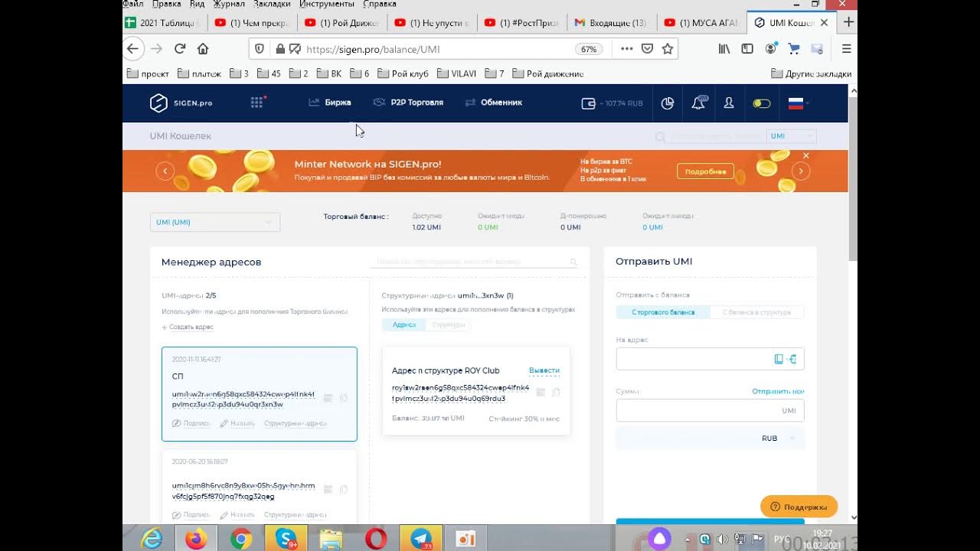The width and height of the screenshot is (980, 551).
Task: Open notifications bell icon
Action: click(x=699, y=103)
